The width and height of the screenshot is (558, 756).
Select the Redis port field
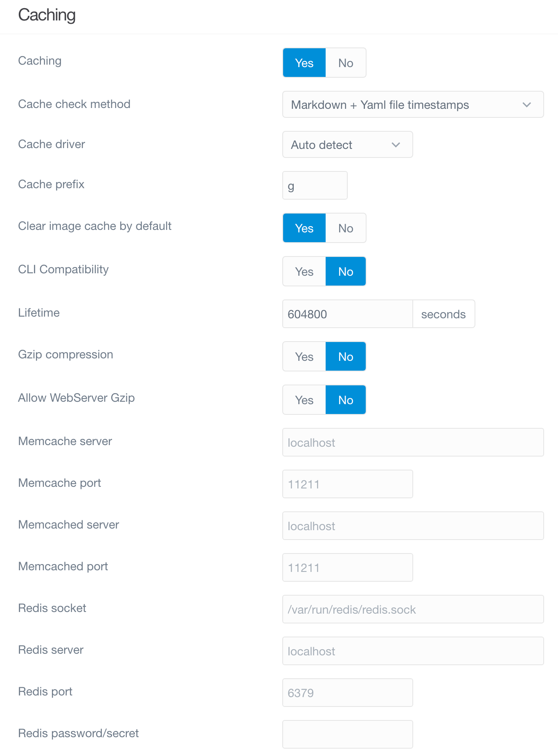(x=347, y=692)
